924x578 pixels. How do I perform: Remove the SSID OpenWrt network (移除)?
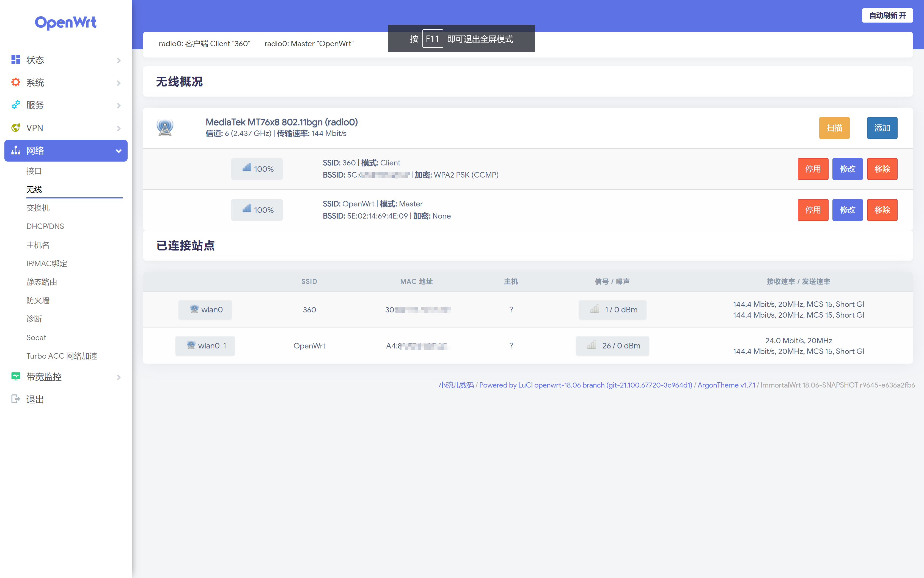pyautogui.click(x=882, y=210)
